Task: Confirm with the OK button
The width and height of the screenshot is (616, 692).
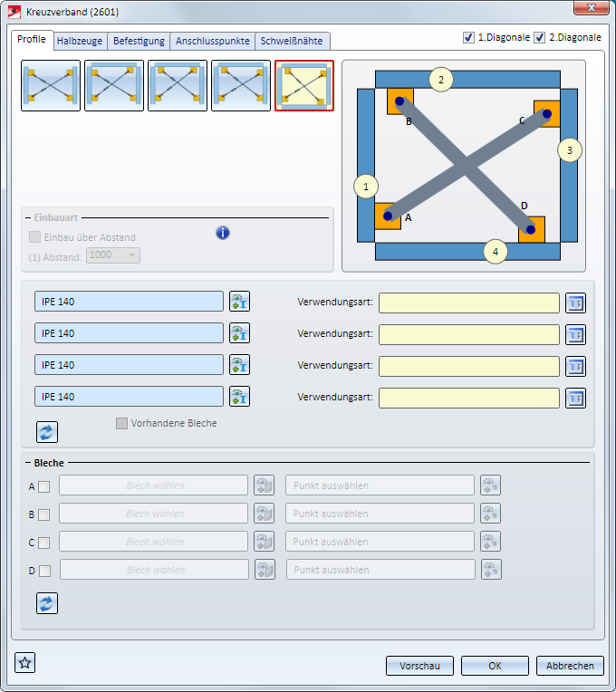Action: pos(495,666)
